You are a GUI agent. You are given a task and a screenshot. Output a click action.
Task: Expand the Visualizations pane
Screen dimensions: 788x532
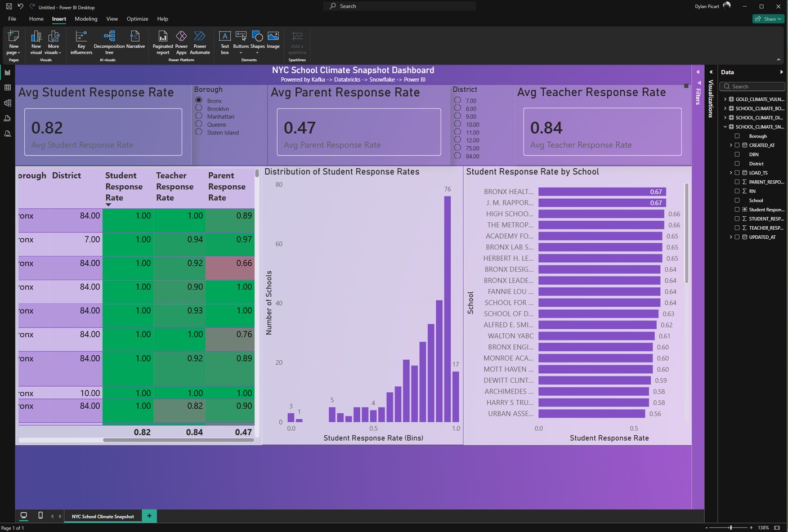point(711,72)
